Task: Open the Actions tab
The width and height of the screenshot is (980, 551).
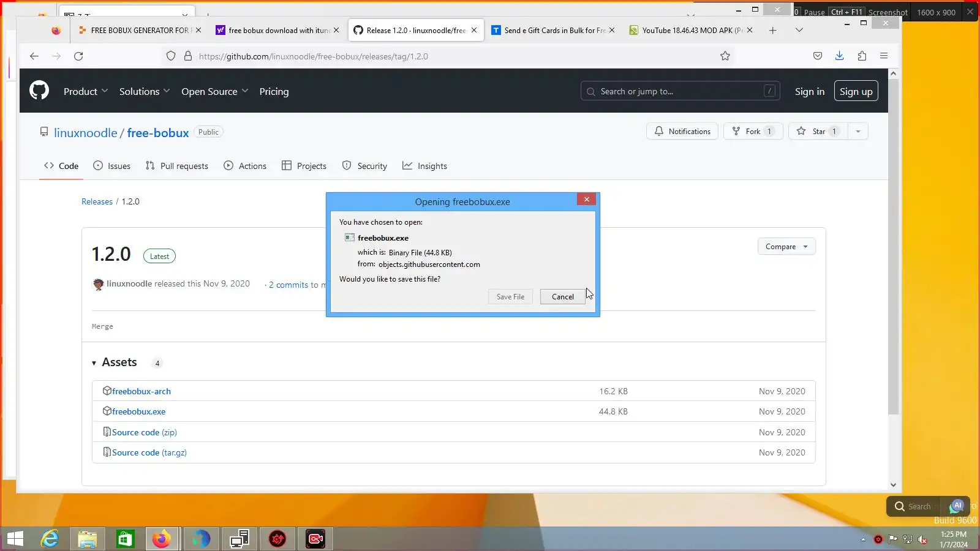Action: [245, 166]
